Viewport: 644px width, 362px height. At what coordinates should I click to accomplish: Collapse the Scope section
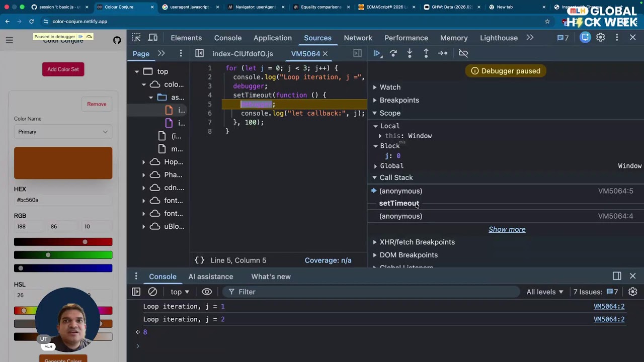tap(375, 113)
